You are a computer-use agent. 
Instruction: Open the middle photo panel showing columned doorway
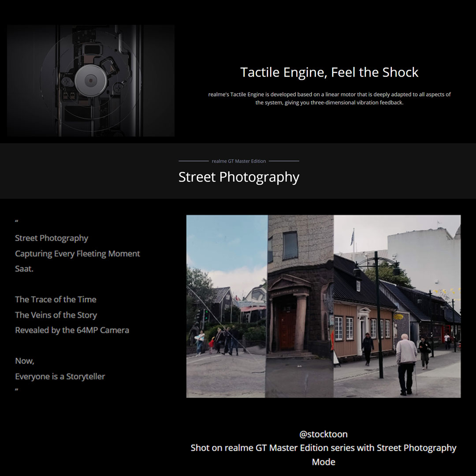point(300,306)
